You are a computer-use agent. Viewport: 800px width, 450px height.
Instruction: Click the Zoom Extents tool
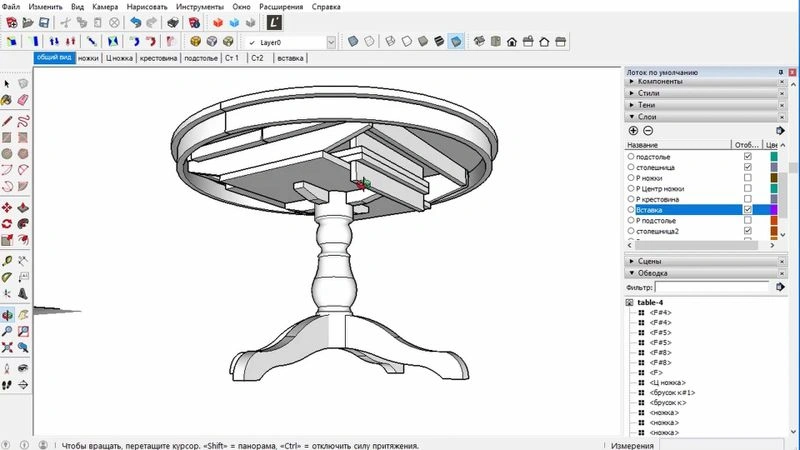[7, 347]
